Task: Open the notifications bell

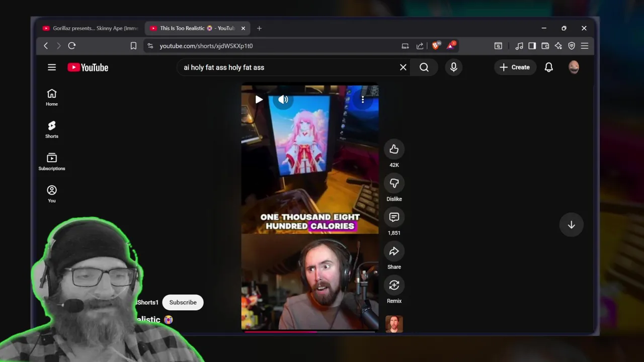Action: tap(549, 67)
